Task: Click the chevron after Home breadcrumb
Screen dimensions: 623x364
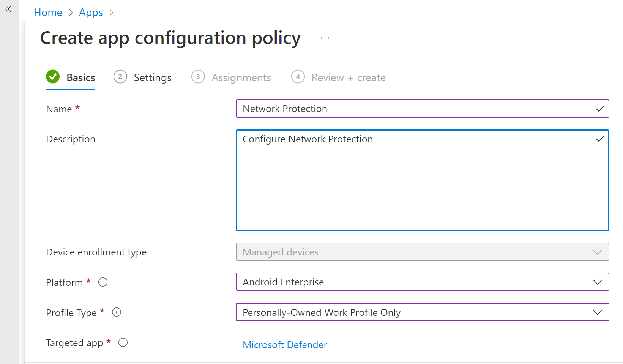Action: coord(71,13)
